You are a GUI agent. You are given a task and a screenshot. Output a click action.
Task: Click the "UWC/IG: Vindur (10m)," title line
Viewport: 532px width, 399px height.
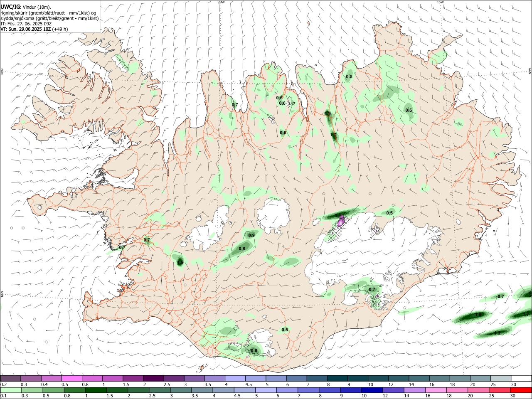click(26, 7)
